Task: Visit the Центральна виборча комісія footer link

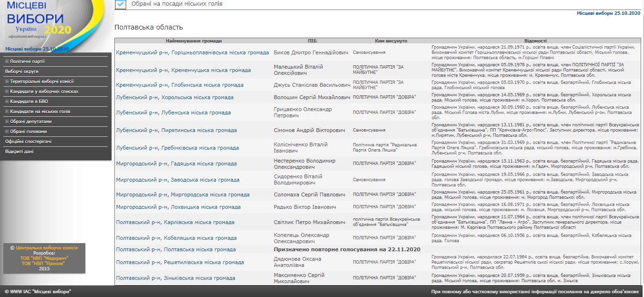Action: 47,248
